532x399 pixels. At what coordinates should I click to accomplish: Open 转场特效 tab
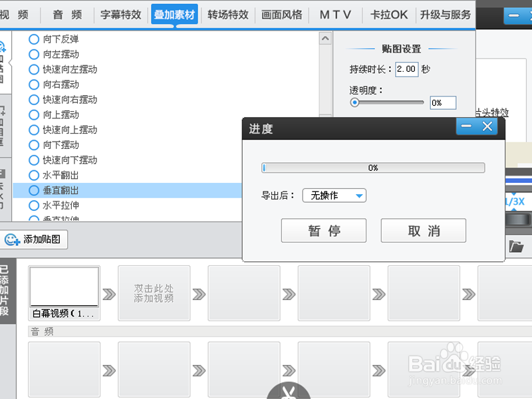[x=228, y=15]
